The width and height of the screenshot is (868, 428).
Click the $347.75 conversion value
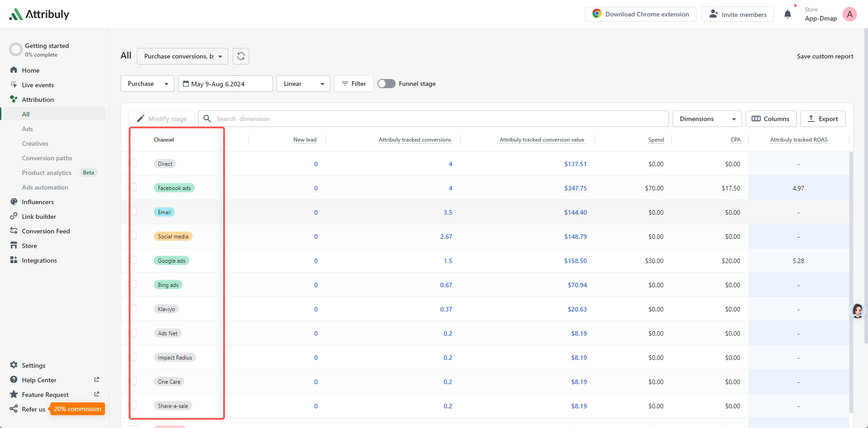[x=575, y=188]
